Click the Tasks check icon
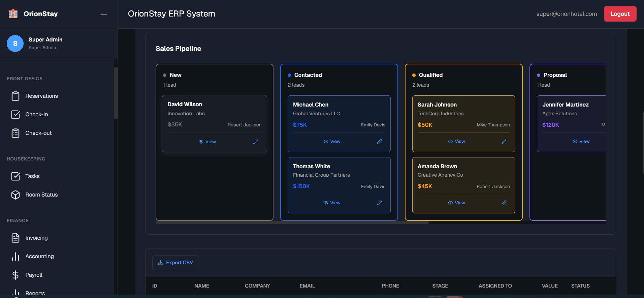Screen dimensions: 644x298 click(15, 176)
